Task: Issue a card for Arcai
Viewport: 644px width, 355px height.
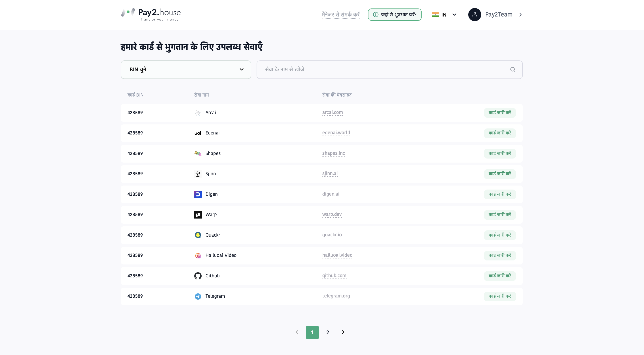Action: pyautogui.click(x=500, y=113)
